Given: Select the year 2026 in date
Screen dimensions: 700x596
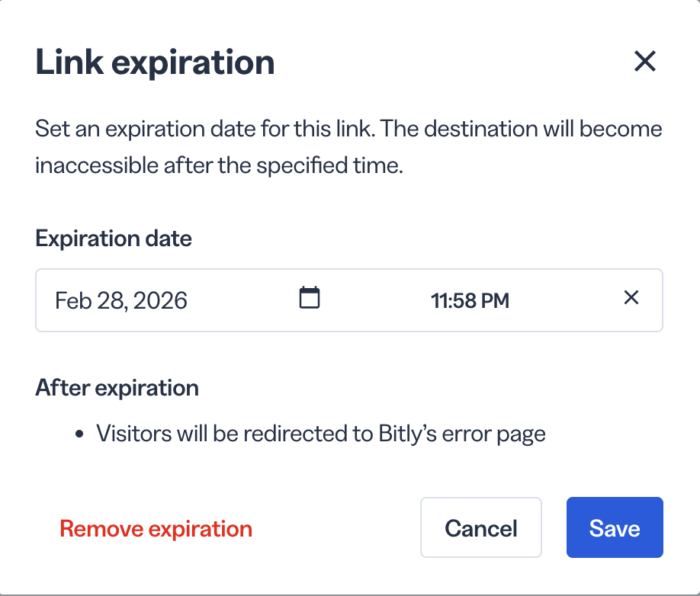Looking at the screenshot, I should (x=160, y=300).
